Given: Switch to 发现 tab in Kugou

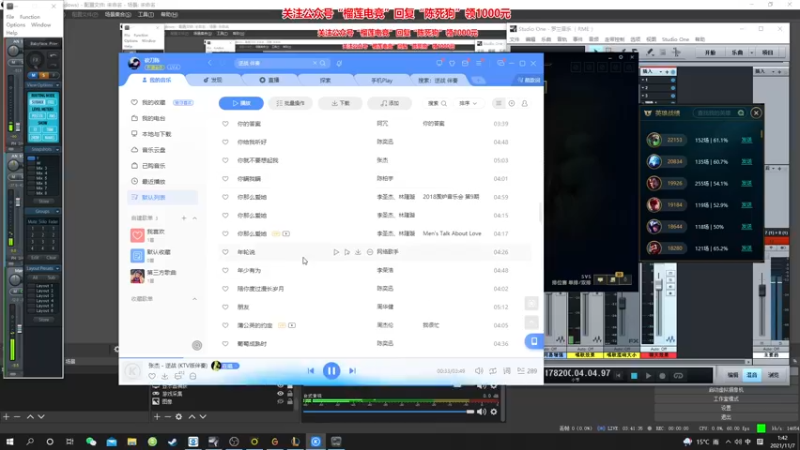Looking at the screenshot, I should pos(213,80).
